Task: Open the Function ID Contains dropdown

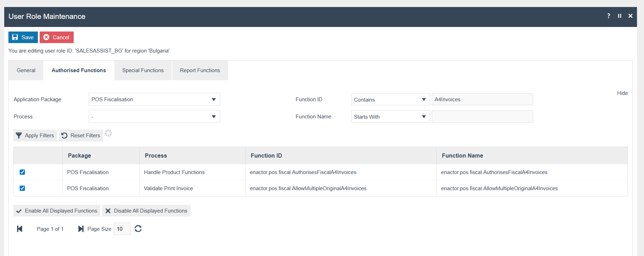Action: (390, 99)
